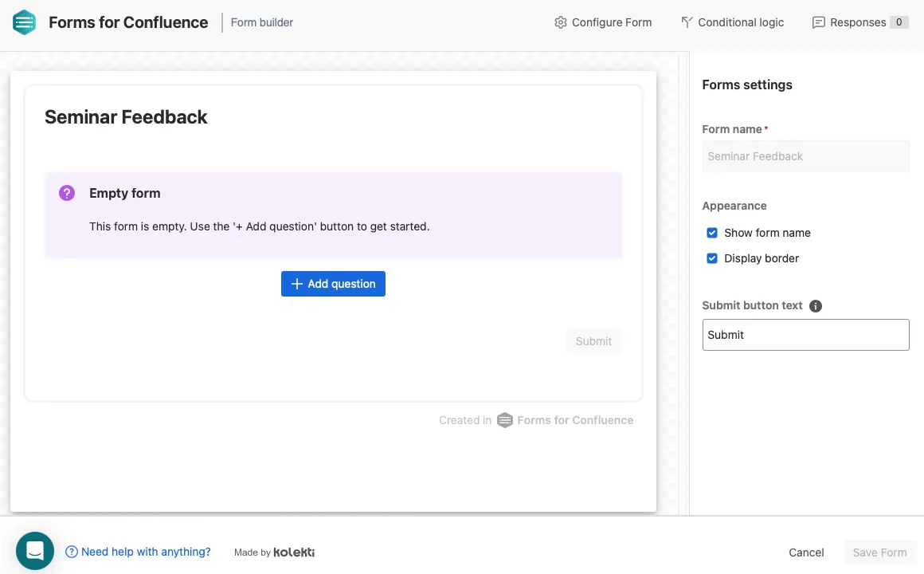Image resolution: width=924 pixels, height=574 pixels.
Task: Click the Save Form button
Action: pyautogui.click(x=879, y=552)
